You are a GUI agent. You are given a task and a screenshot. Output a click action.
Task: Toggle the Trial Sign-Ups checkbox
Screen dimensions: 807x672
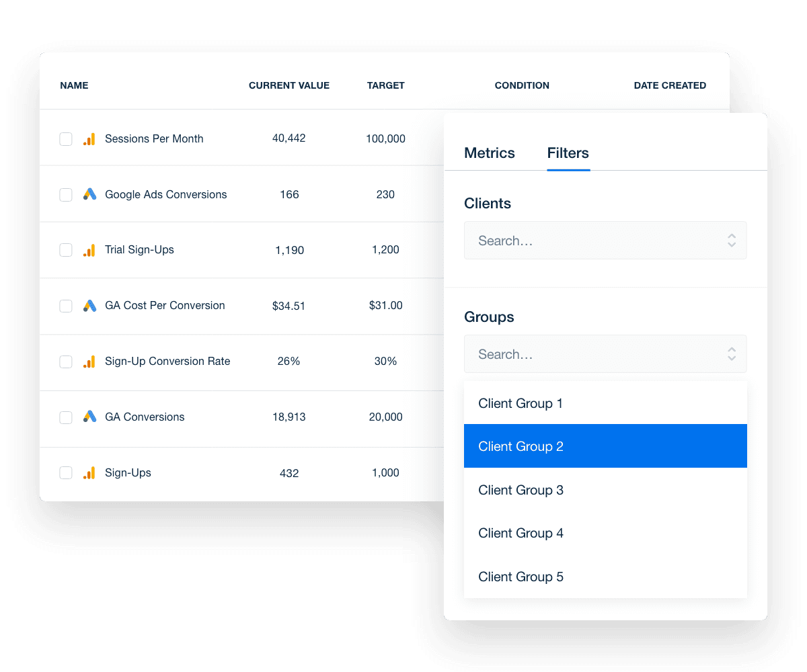tap(66, 250)
